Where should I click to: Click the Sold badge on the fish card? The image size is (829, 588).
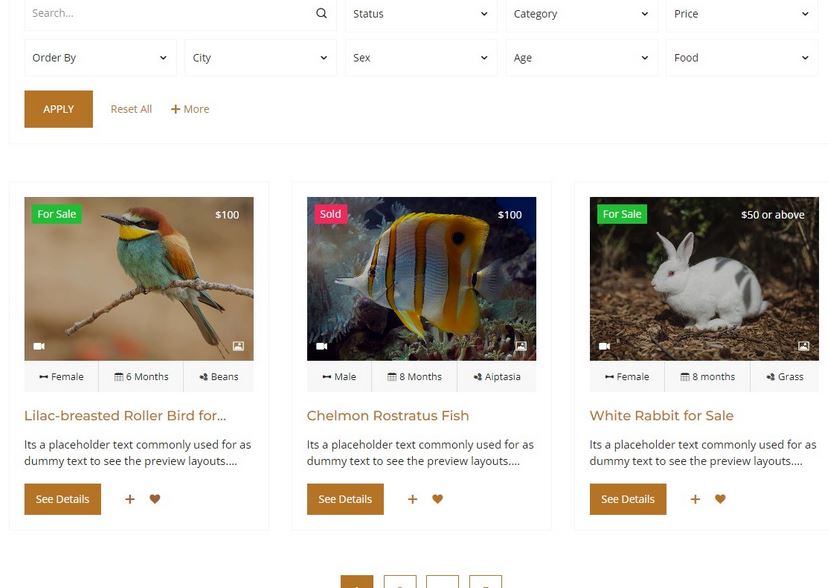click(330, 214)
